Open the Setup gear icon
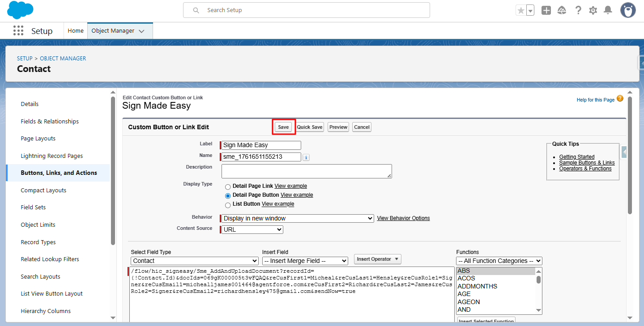 pos(593,10)
